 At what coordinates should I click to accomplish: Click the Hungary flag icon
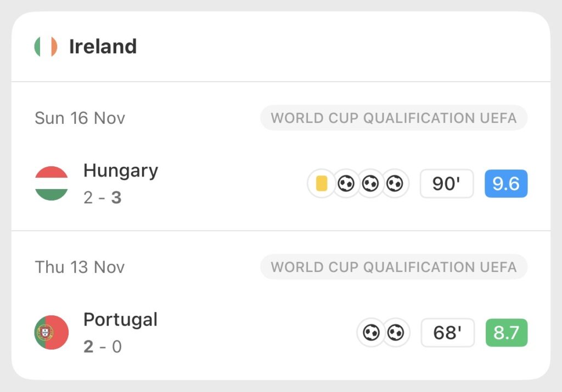pos(52,184)
